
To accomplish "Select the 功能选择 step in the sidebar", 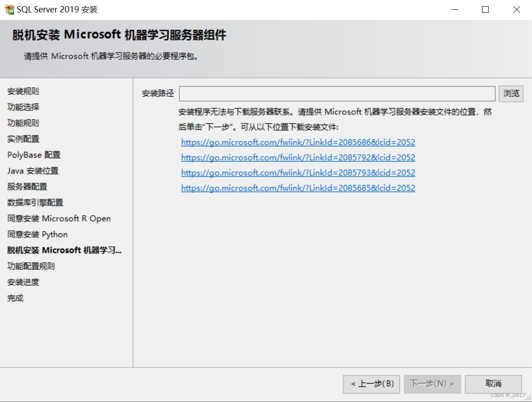I will (23, 107).
